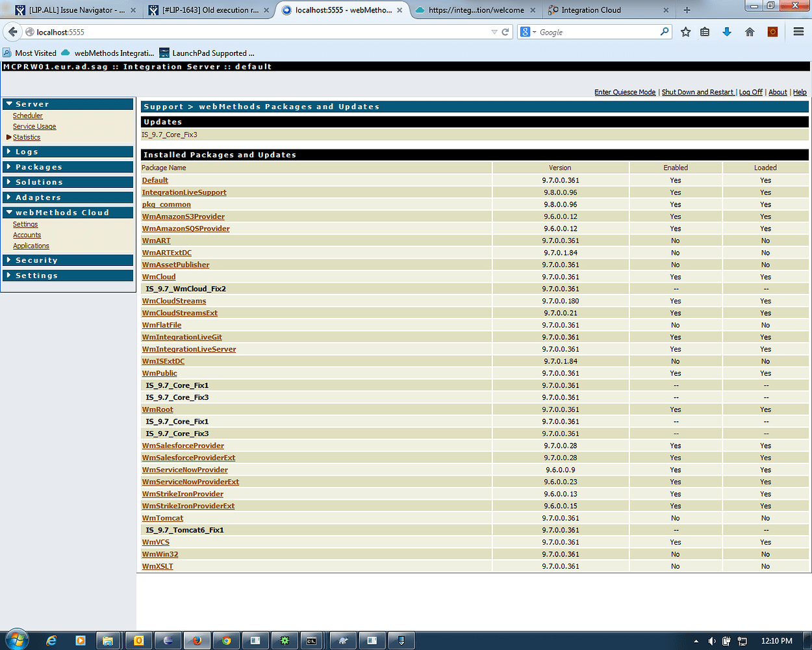
Task: Open Service Usage under Server
Action: tap(34, 127)
